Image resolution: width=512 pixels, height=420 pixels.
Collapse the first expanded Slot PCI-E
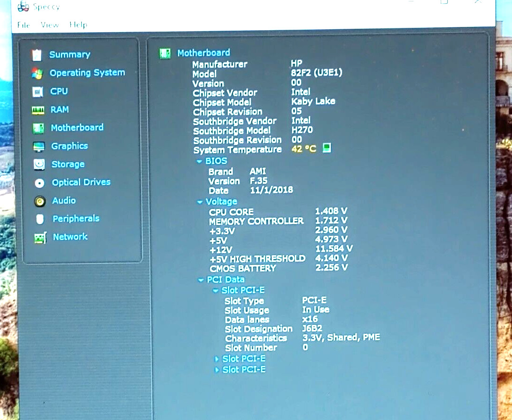point(216,290)
